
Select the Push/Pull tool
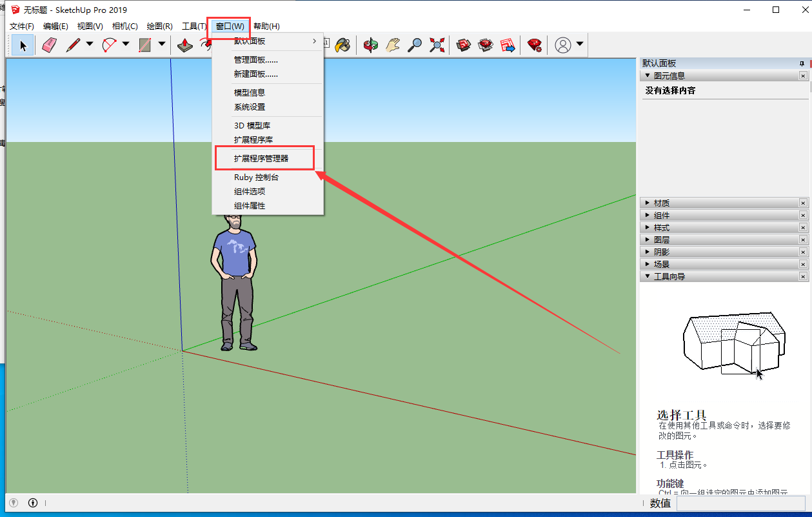[x=184, y=45]
